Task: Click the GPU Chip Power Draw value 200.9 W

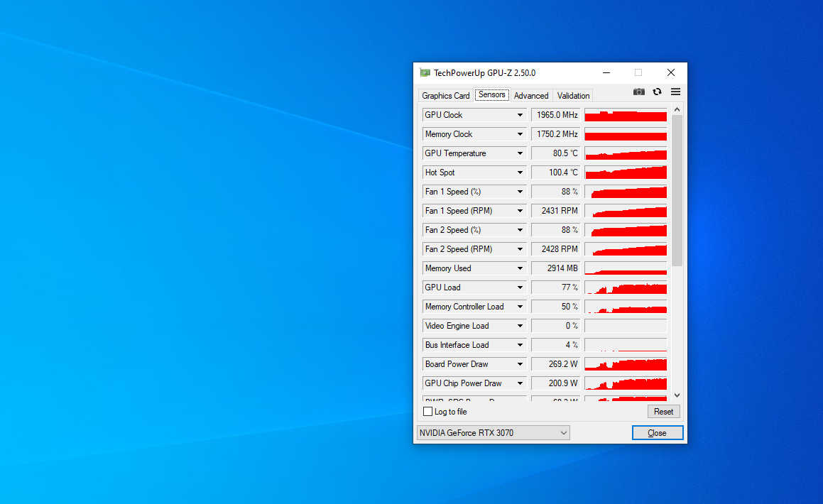Action: tap(556, 383)
